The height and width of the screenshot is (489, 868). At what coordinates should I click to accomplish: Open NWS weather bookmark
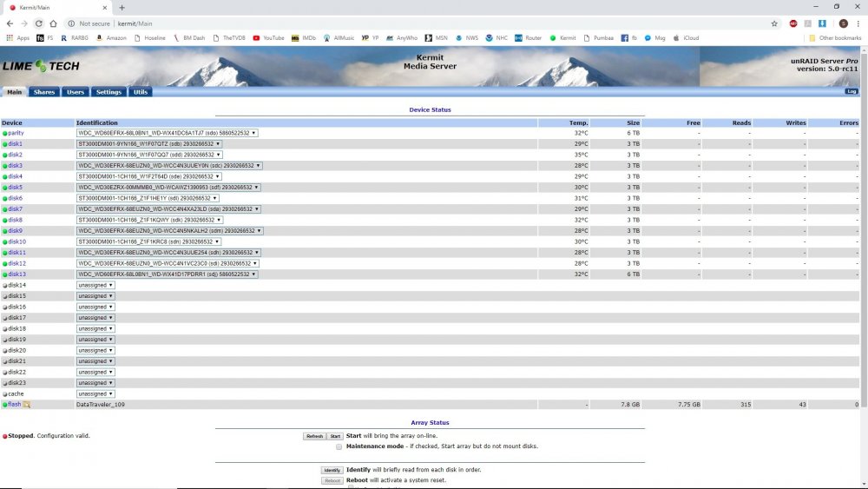tap(467, 38)
